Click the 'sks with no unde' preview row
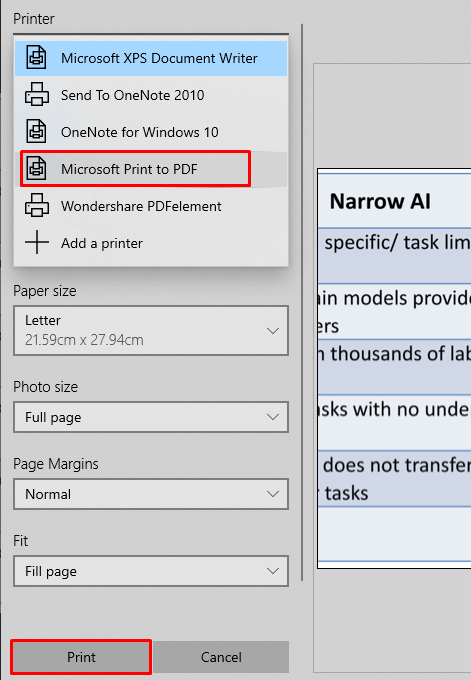This screenshot has width=471, height=680. pyautogui.click(x=395, y=422)
